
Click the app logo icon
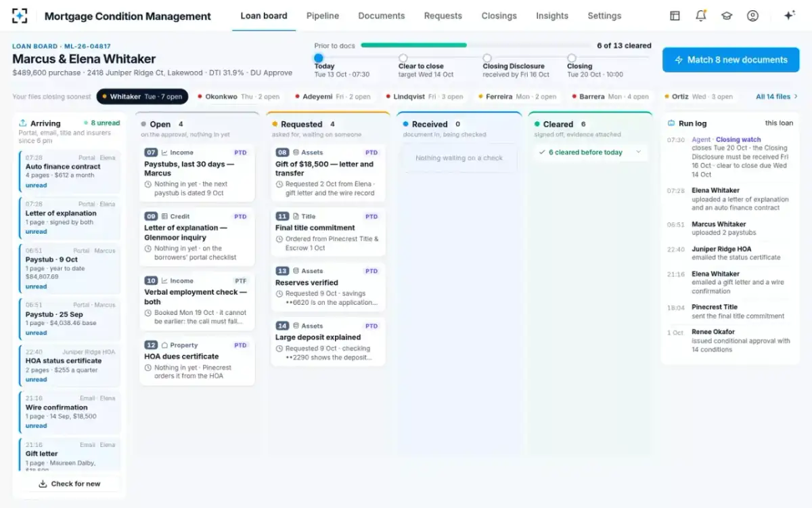click(20, 16)
